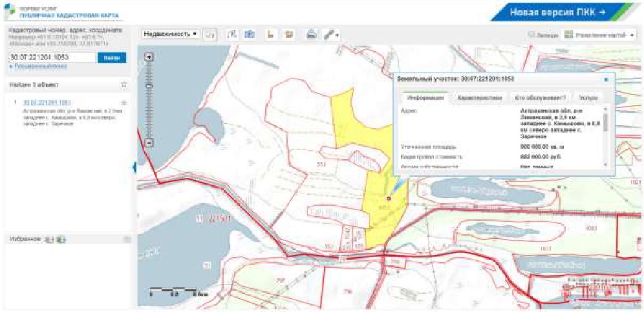
Task: Zoom out with the minus map button
Action: click(150, 143)
